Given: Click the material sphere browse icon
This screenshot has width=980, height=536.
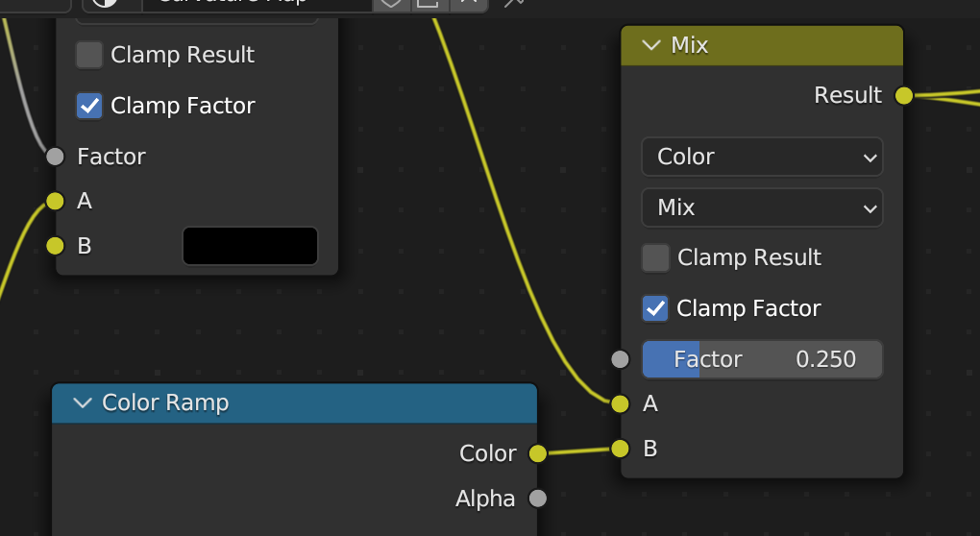Looking at the screenshot, I should point(105,2).
